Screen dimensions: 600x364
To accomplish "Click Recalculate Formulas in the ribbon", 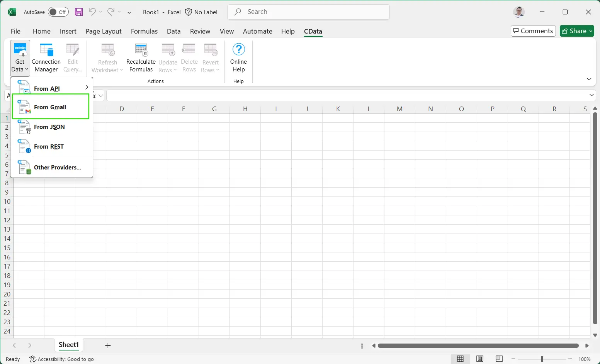I will click(x=141, y=58).
